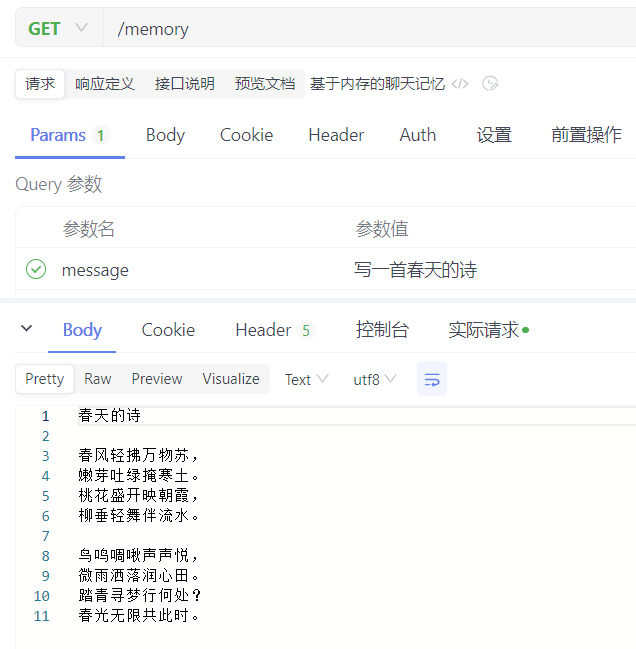Select the Pretty view button
Screen dimensions: 636x649
(45, 379)
